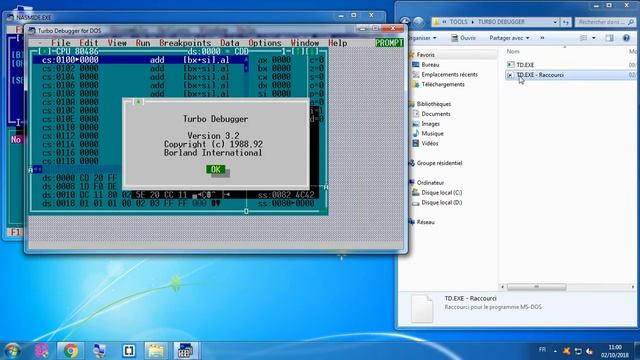Open the View menu in Turbo Debugger
The width and height of the screenshot is (640, 360).
pyautogui.click(x=117, y=43)
